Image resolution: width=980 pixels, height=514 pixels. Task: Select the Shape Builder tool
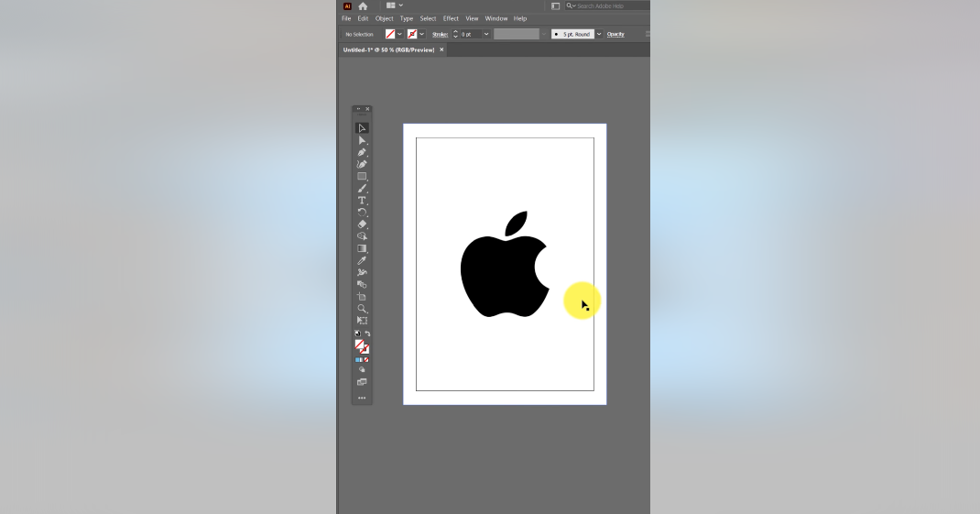pyautogui.click(x=362, y=236)
